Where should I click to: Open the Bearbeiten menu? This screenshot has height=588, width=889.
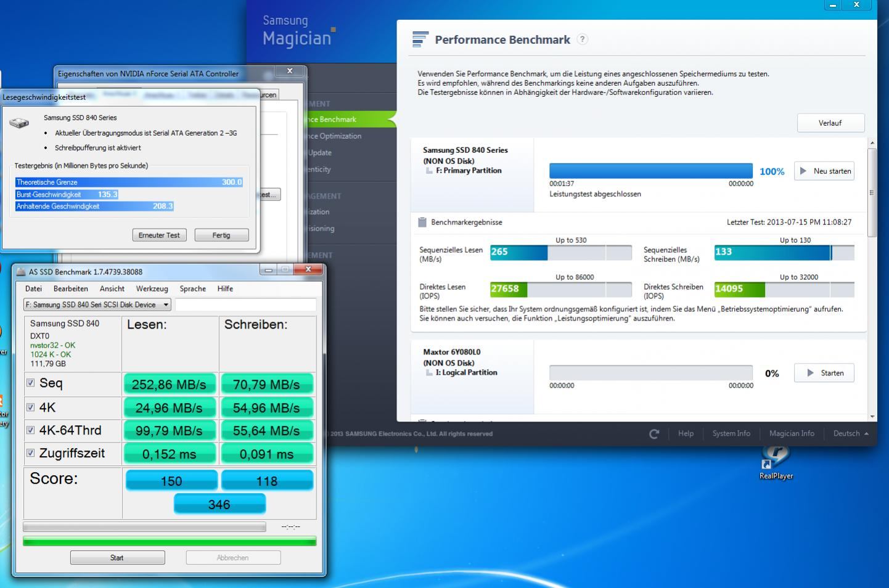point(70,288)
